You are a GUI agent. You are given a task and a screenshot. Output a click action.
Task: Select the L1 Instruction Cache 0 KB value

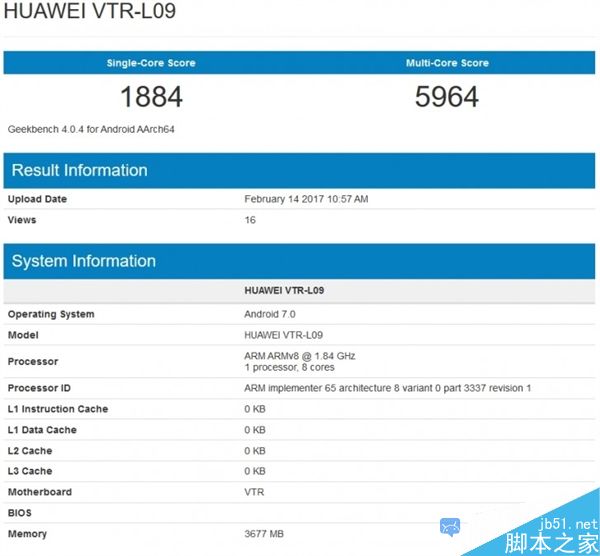click(x=255, y=409)
